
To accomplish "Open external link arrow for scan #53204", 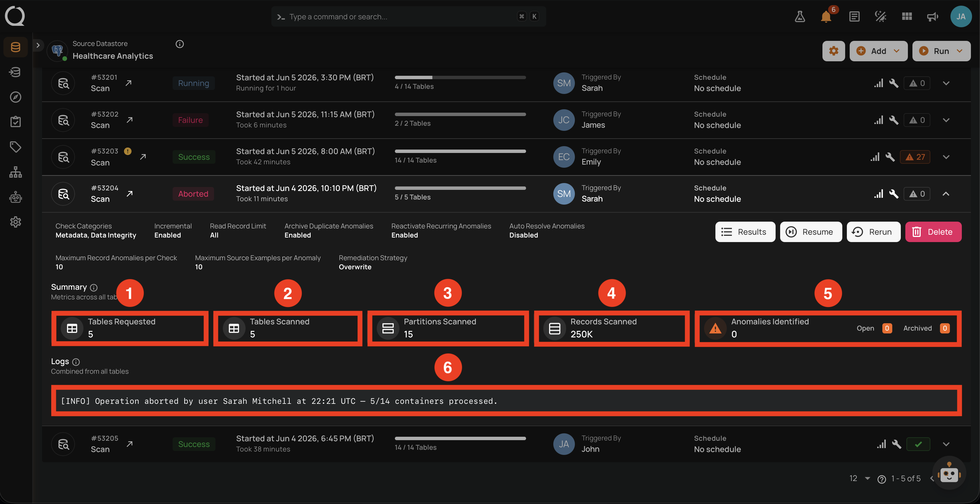I will (x=129, y=194).
